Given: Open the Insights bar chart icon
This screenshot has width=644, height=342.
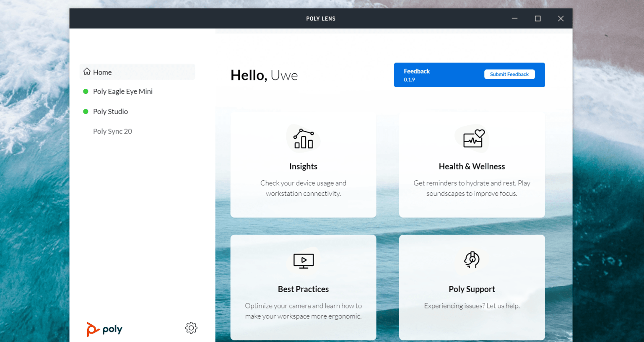Looking at the screenshot, I should coord(303,138).
